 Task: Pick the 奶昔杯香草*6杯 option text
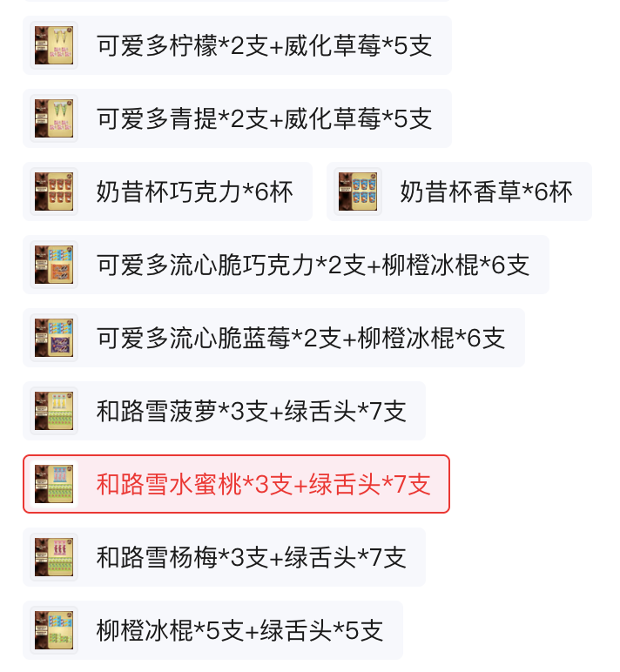click(x=486, y=192)
